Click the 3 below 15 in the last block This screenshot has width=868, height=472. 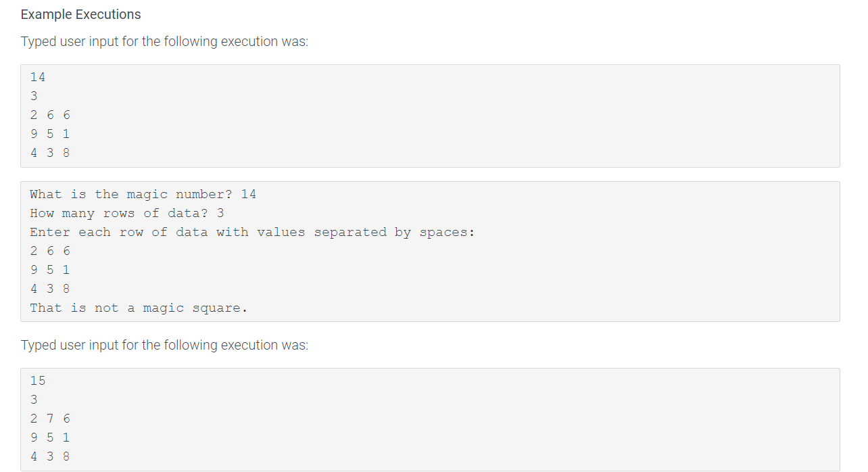pyautogui.click(x=34, y=400)
